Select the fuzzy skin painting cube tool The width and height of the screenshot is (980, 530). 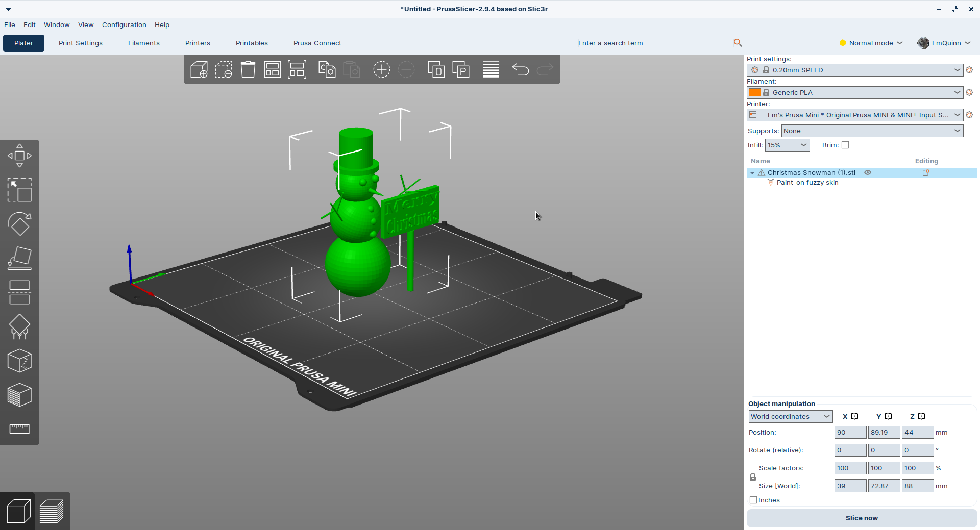pyautogui.click(x=19, y=395)
